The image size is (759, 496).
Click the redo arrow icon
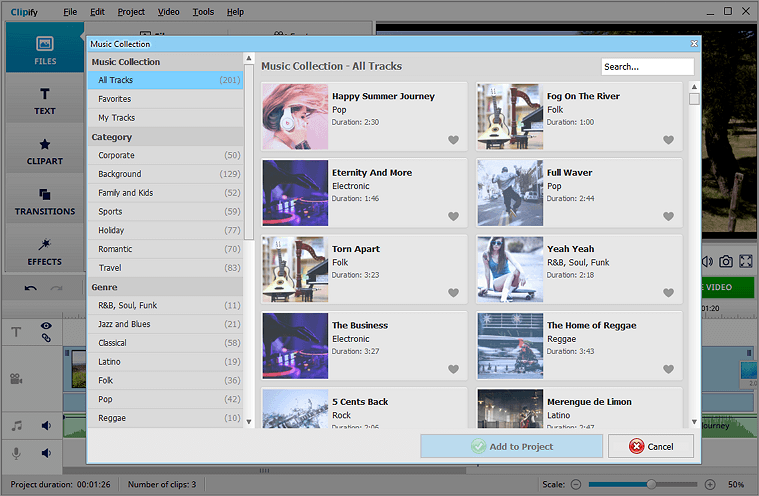[57, 288]
